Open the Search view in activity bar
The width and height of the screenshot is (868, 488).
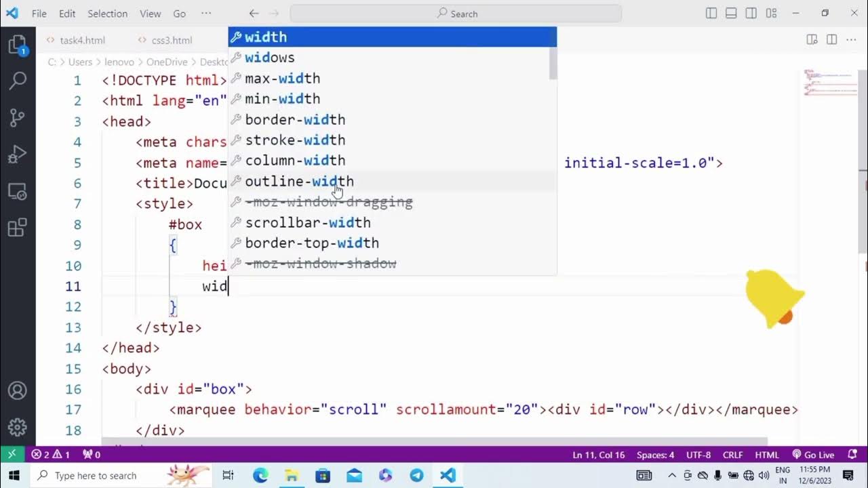tap(18, 81)
